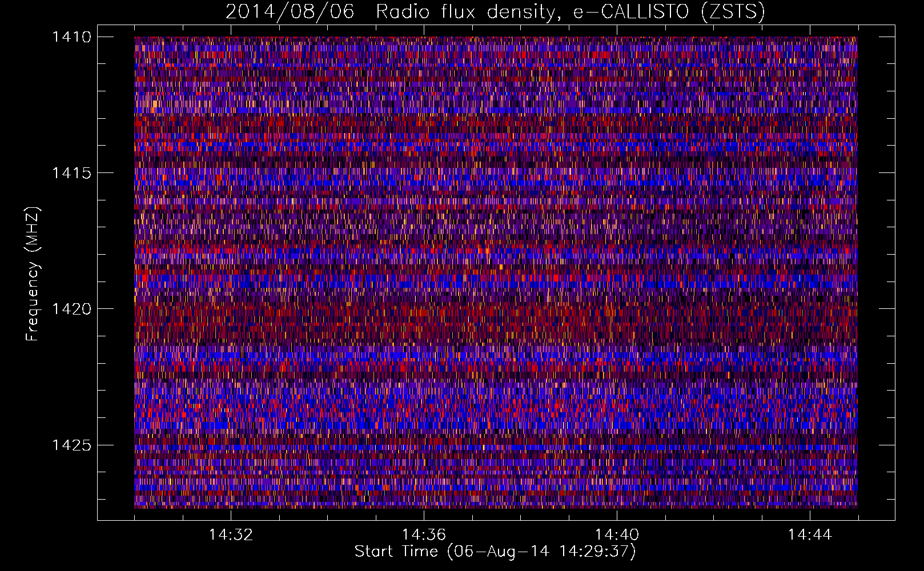This screenshot has width=924, height=571.
Task: Select the 1415 frequency axis label
Action: [x=72, y=173]
